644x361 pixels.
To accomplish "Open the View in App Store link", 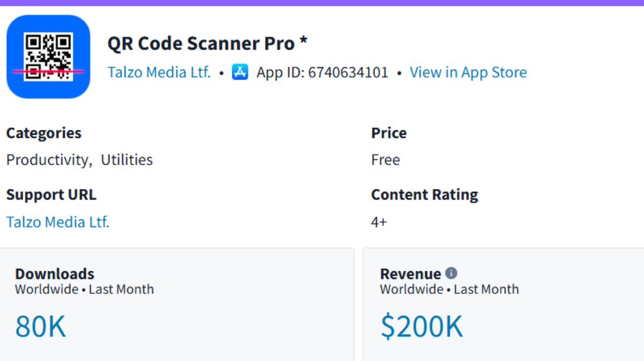I will pos(468,72).
